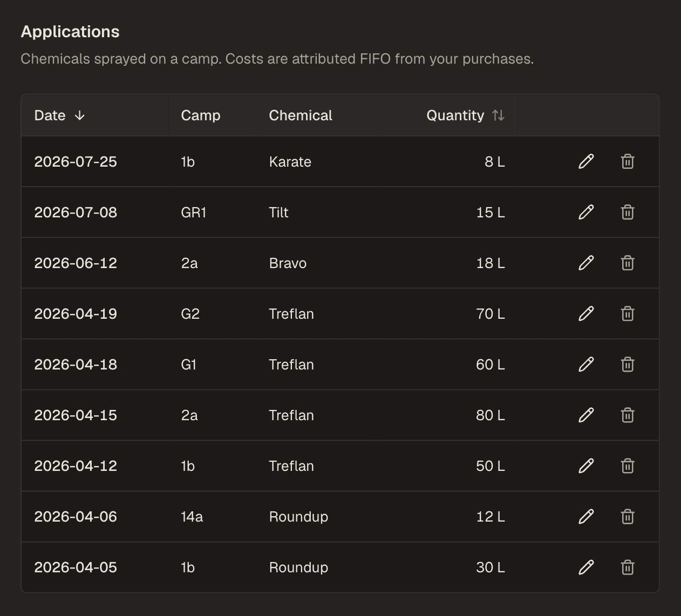Click the 15 L quantity value
Viewport: 681px width, 616px height.
pos(491,213)
